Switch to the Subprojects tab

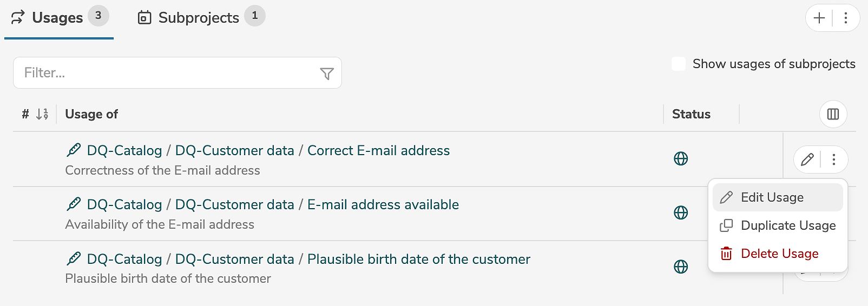[x=199, y=18]
